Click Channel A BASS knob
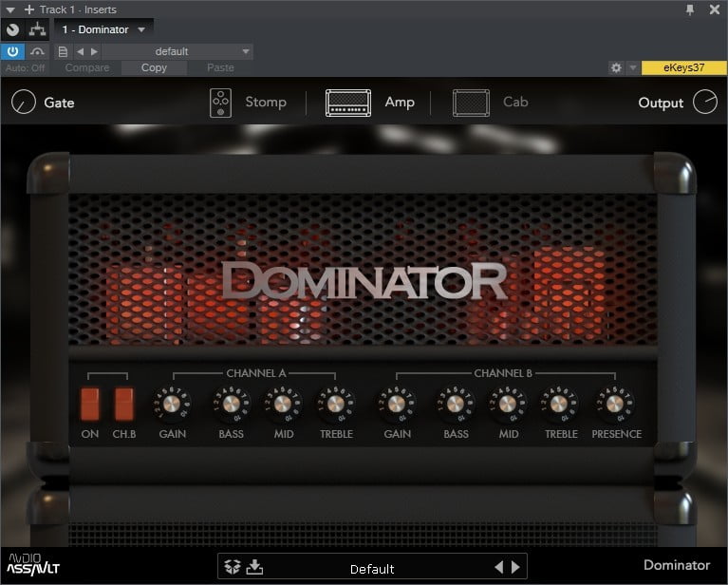The height and width of the screenshot is (585, 728). click(232, 404)
